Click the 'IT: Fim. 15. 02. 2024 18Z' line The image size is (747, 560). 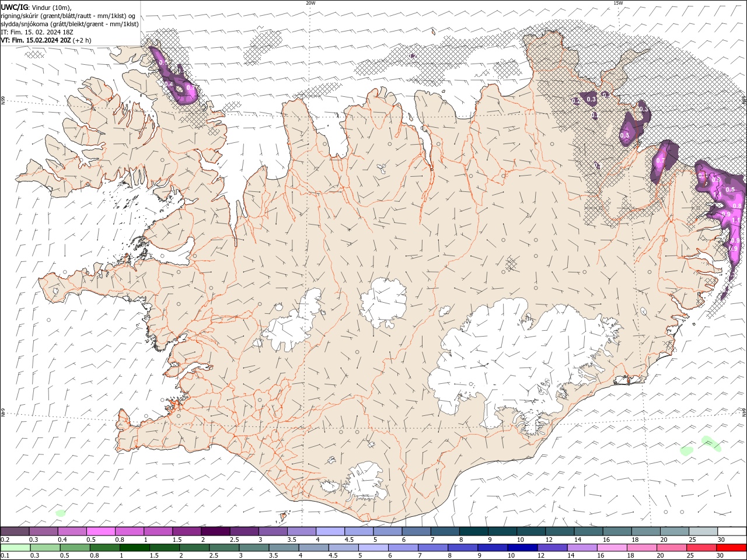coord(36,32)
